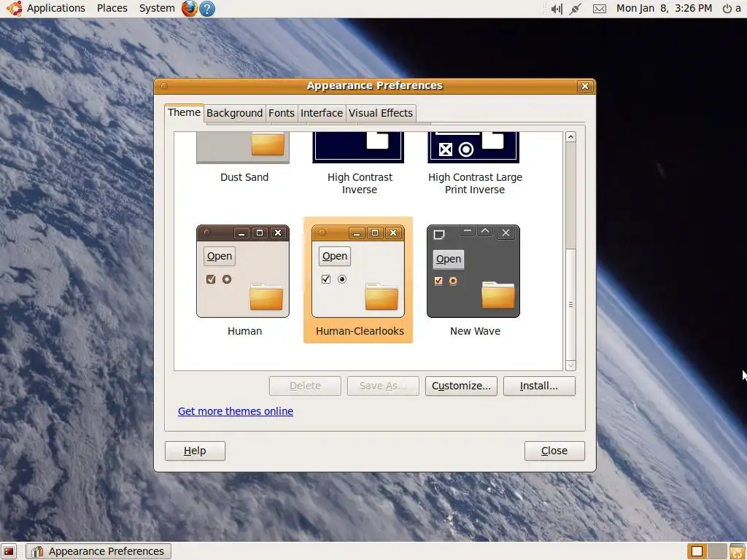
Task: Open the Interface tab
Action: tap(322, 113)
